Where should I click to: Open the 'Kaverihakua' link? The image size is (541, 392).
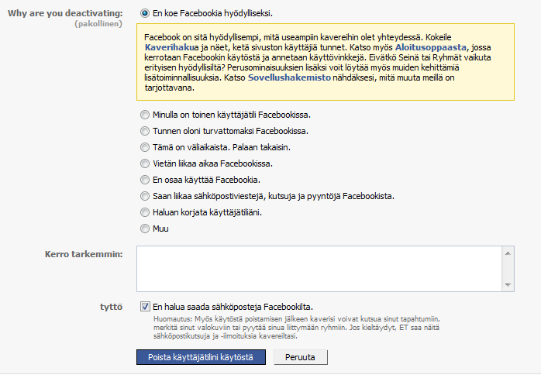click(171, 47)
